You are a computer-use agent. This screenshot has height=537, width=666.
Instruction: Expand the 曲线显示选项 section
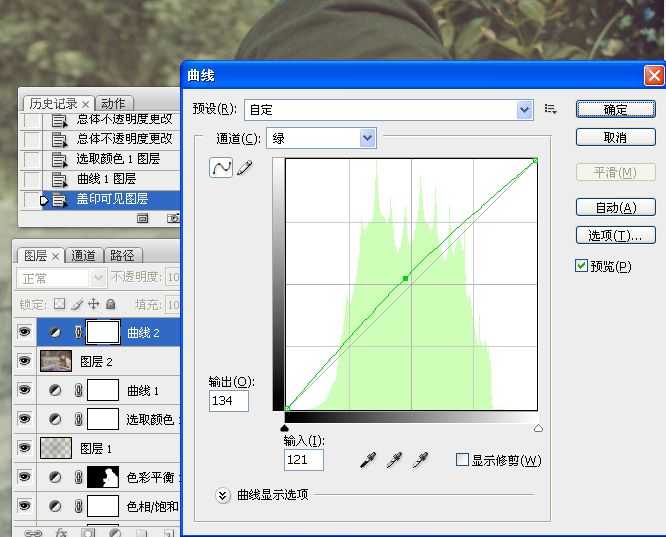pos(223,495)
